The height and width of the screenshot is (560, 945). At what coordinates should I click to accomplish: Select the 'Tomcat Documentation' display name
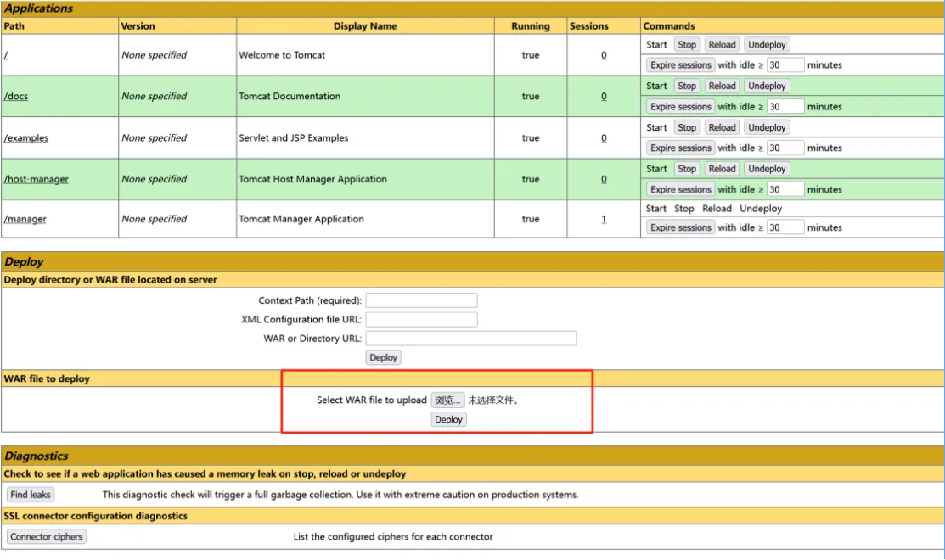(x=290, y=97)
